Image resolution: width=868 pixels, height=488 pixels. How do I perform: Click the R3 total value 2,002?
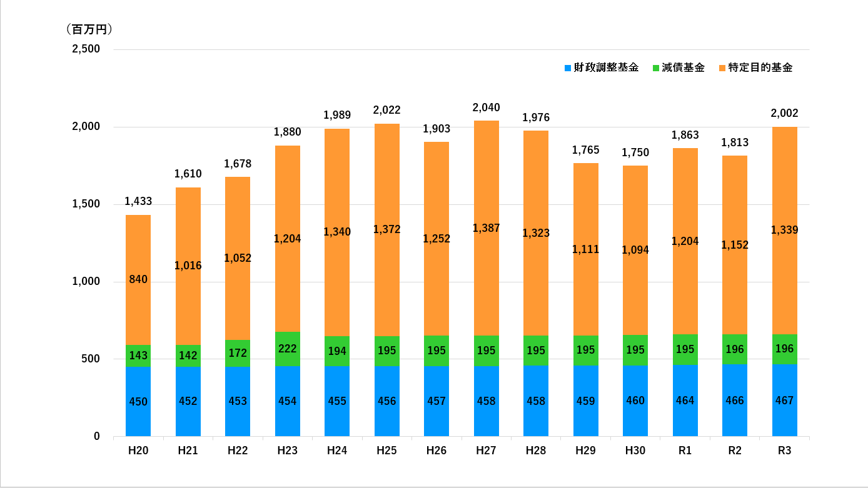point(785,114)
